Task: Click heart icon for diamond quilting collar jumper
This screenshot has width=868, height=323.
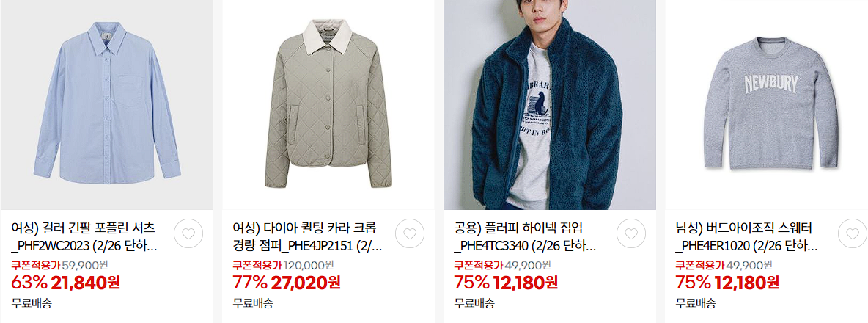Action: pos(410,233)
